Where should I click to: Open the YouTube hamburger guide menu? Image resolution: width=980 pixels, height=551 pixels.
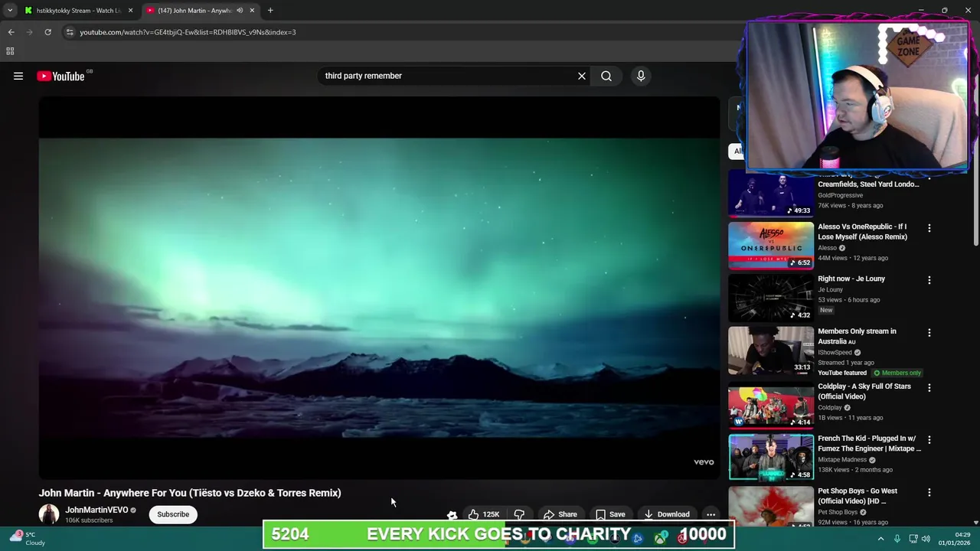tap(18, 76)
